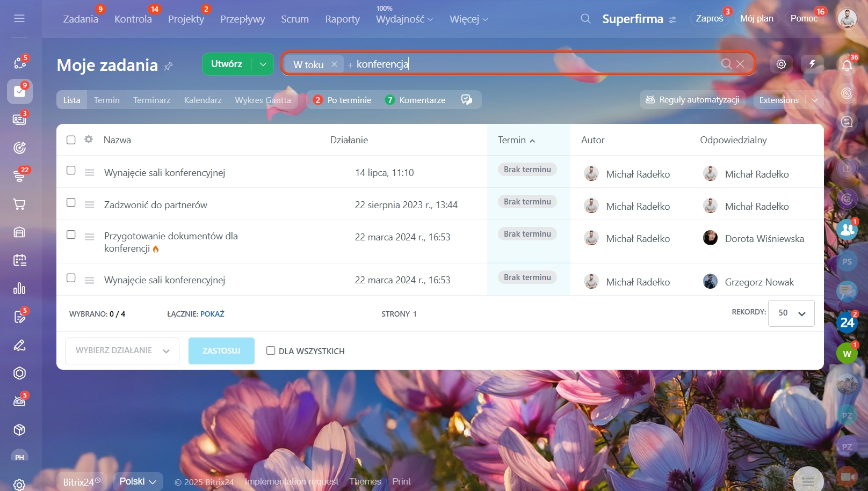Click the Zaproś button
The height and width of the screenshot is (491, 868).
(x=709, y=18)
